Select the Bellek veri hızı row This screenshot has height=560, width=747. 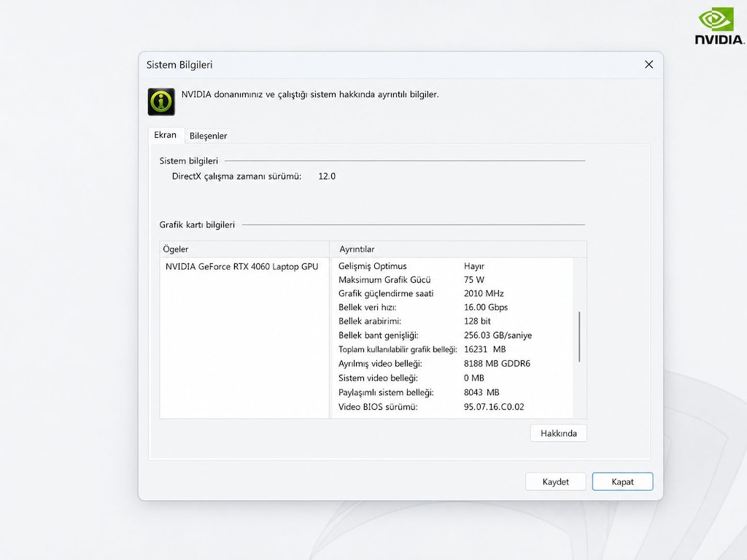click(452, 307)
